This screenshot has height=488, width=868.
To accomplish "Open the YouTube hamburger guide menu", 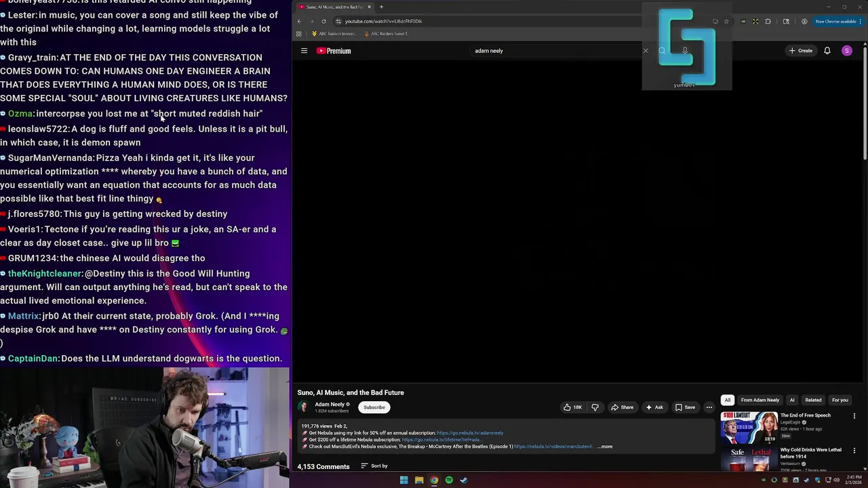I will click(304, 51).
